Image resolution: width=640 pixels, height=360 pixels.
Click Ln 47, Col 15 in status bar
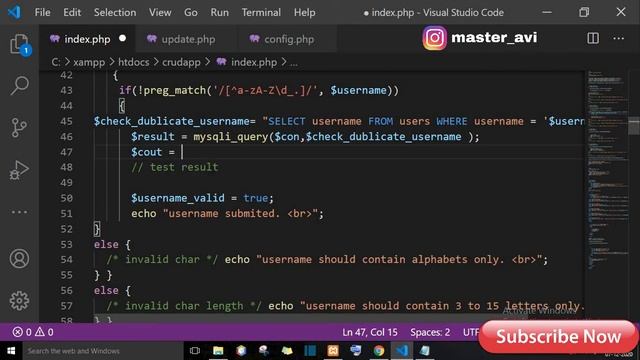pyautogui.click(x=370, y=332)
